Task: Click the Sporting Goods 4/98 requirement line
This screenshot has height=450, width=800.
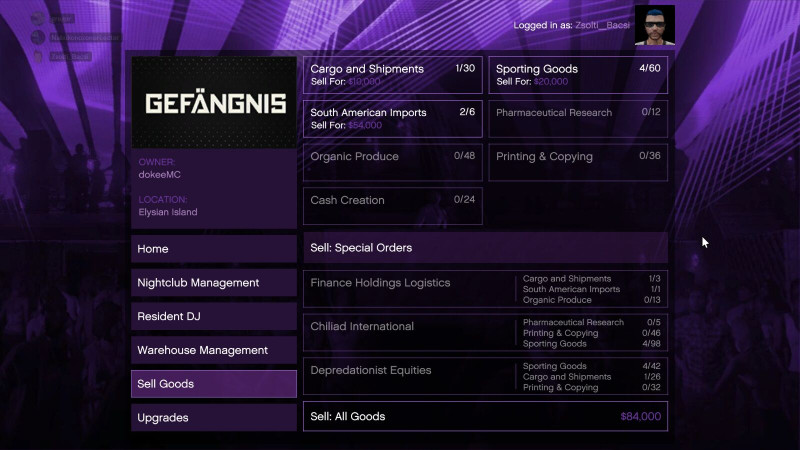Action: pyautogui.click(x=591, y=344)
